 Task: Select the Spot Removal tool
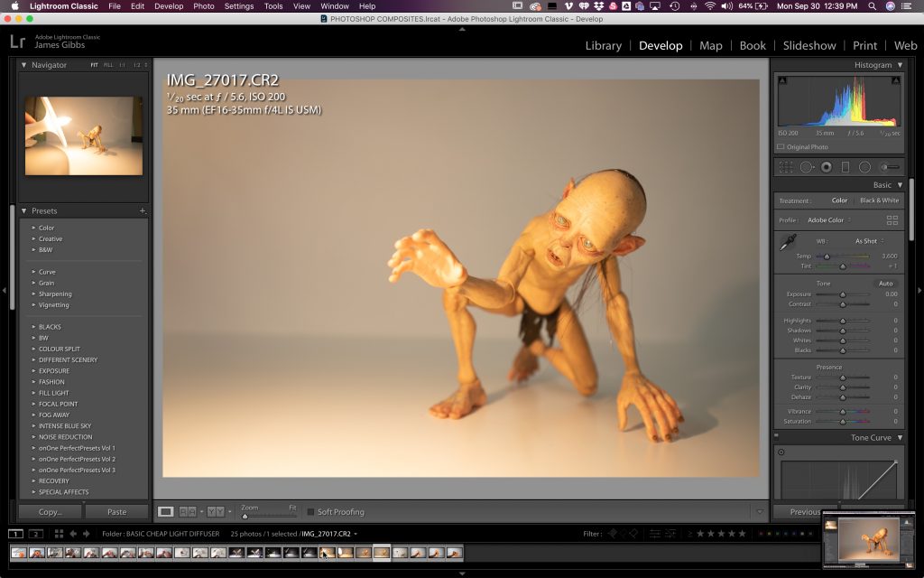pos(806,167)
